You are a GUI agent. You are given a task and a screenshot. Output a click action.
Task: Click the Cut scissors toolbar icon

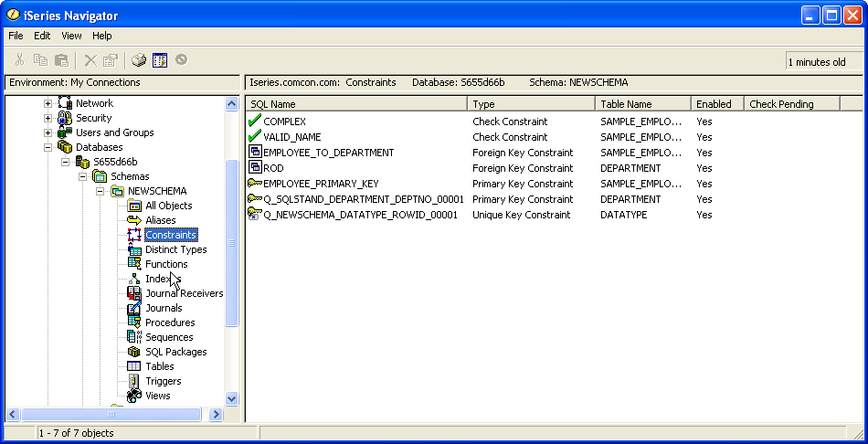19,59
